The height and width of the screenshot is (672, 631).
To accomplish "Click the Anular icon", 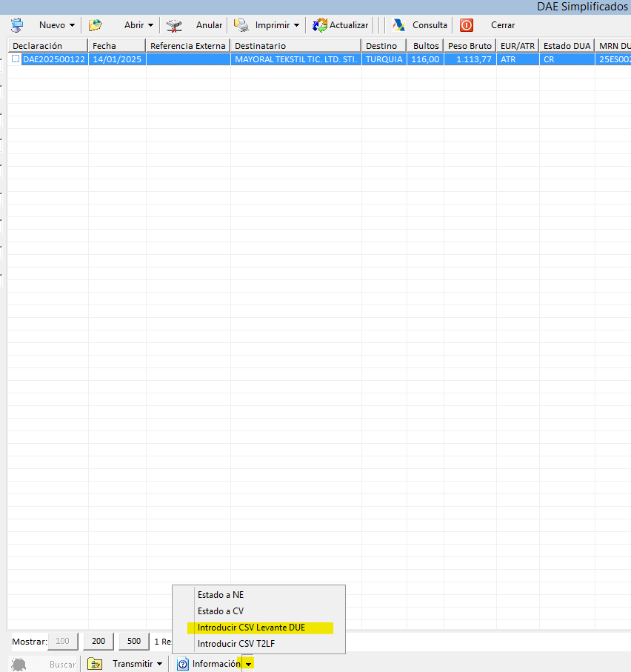I will pos(174,25).
